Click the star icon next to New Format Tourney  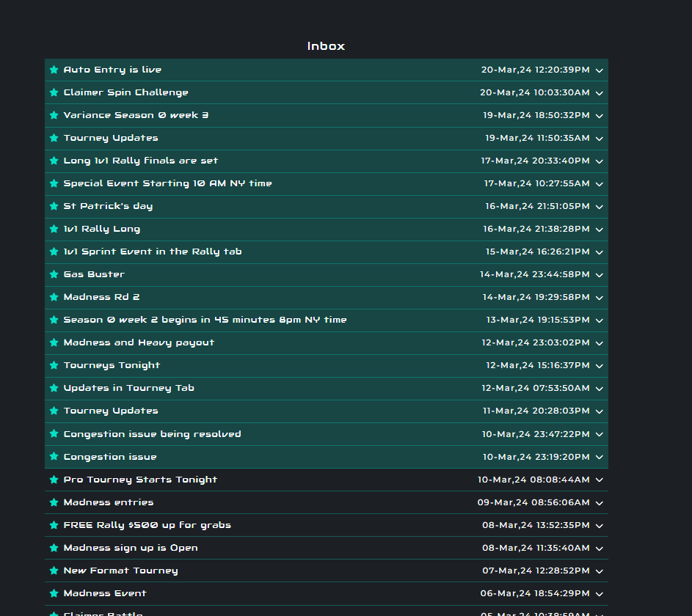[x=54, y=571]
